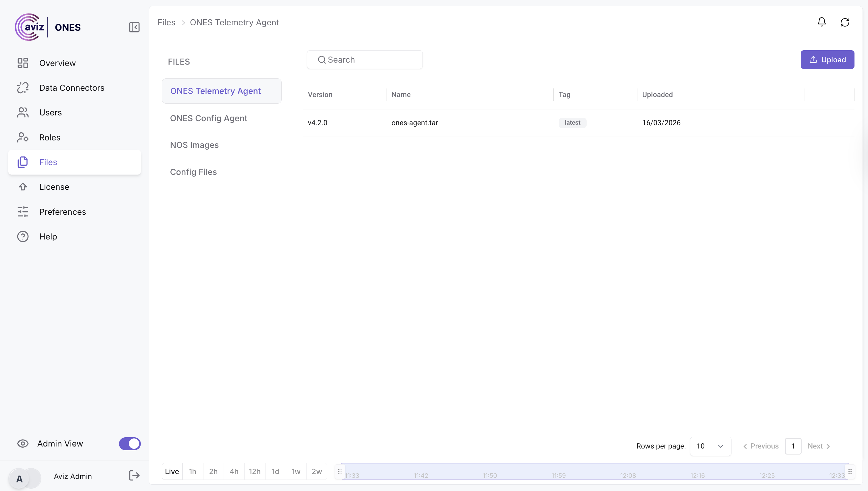Click the Upload button
Screen dimensions: 868x491
tap(827, 60)
